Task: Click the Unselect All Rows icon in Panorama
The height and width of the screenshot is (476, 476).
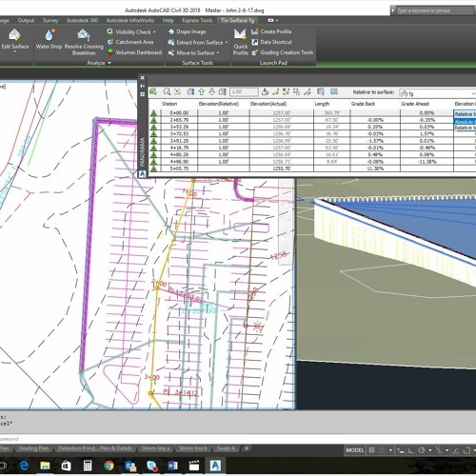Action: pyautogui.click(x=334, y=91)
